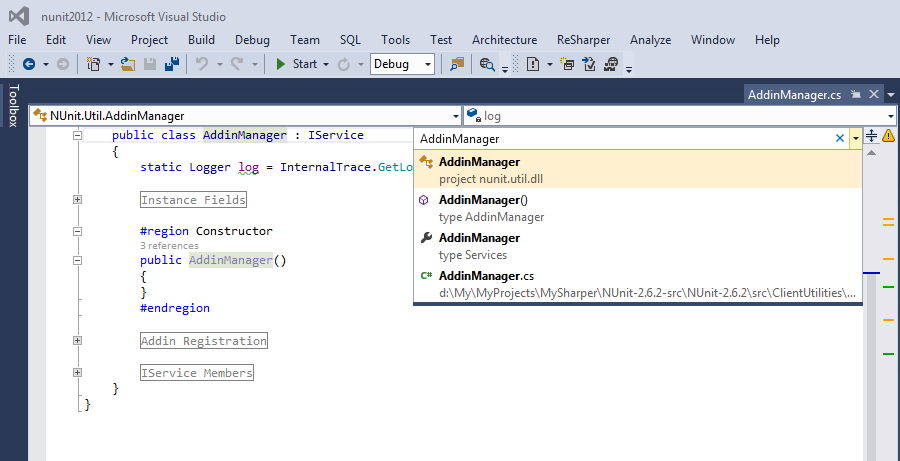Open the Test menu
This screenshot has width=900, height=461.
[441, 40]
